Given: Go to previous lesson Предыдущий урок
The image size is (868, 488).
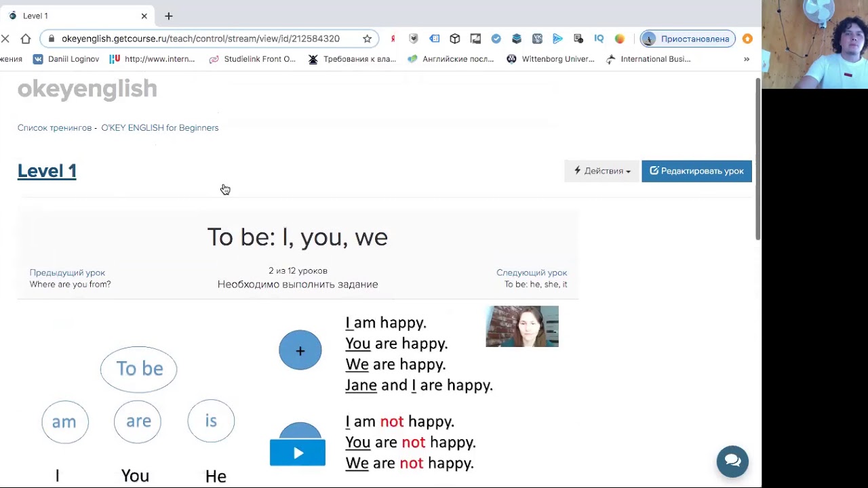Looking at the screenshot, I should click(x=67, y=272).
